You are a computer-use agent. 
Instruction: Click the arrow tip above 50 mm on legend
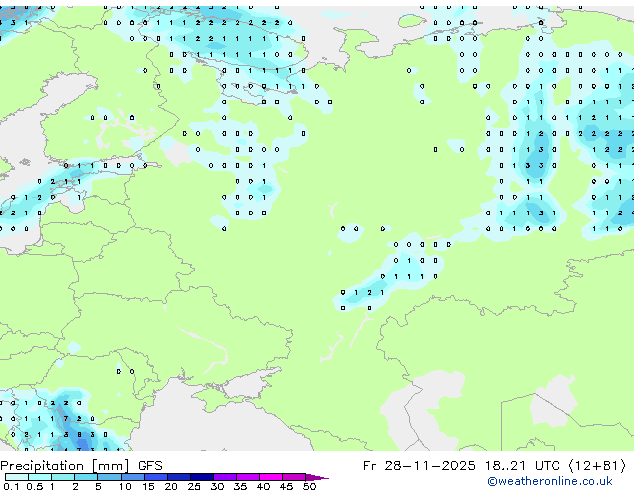[x=317, y=477]
